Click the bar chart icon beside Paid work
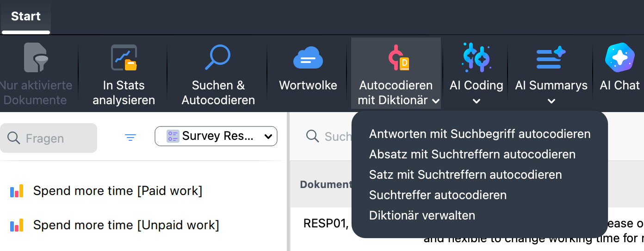Viewport: 644px width, 251px height. click(17, 191)
